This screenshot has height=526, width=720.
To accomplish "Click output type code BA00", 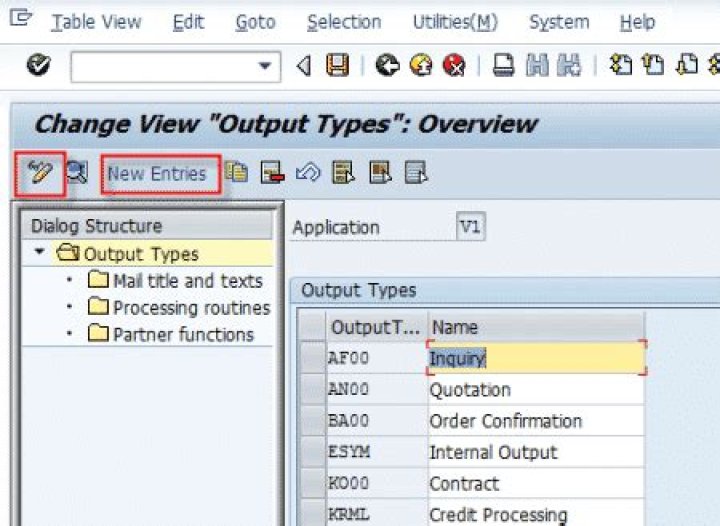I will click(349, 420).
